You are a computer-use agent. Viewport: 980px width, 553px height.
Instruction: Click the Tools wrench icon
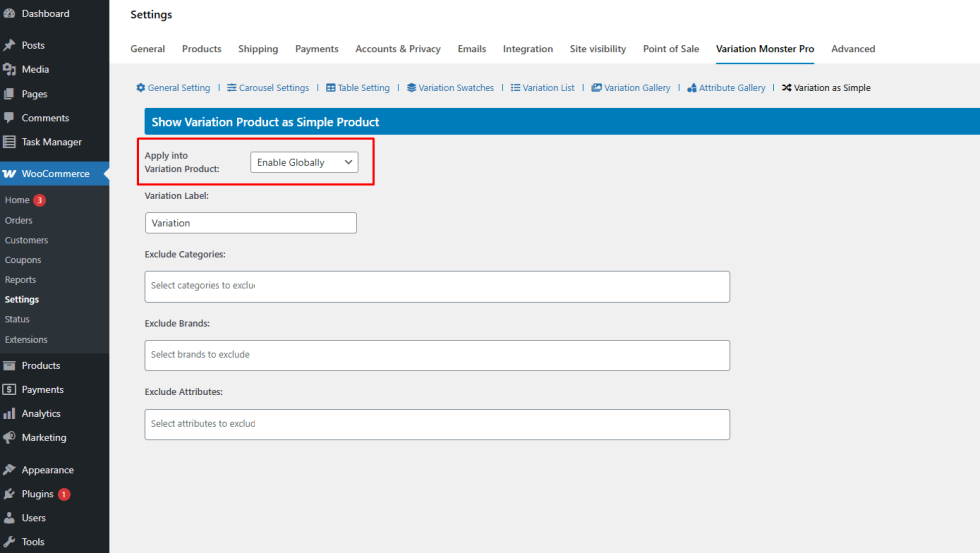pos(9,542)
